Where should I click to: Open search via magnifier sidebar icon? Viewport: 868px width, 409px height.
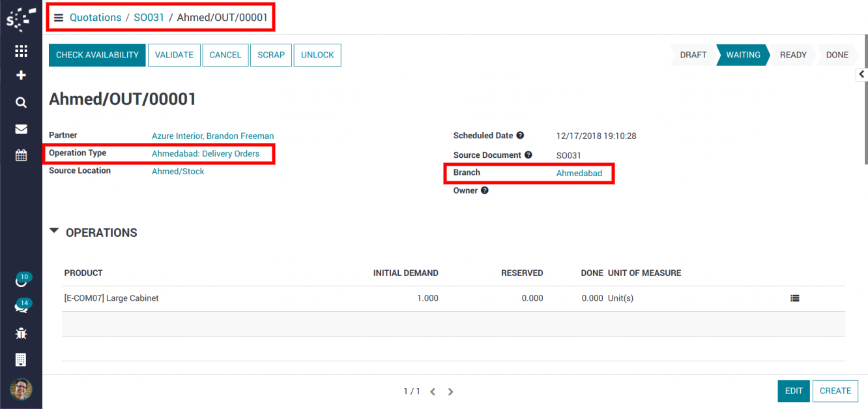point(21,102)
